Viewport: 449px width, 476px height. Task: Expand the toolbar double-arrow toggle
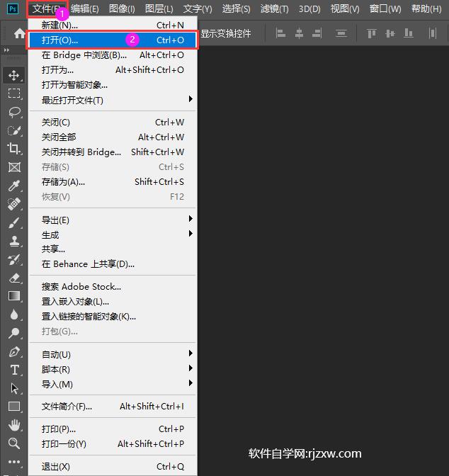coord(6,50)
